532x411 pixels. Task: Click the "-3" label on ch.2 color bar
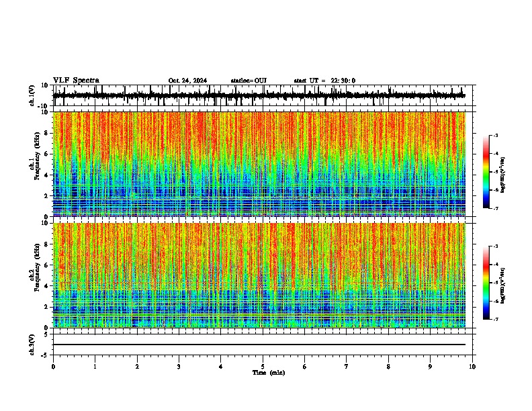click(x=495, y=246)
